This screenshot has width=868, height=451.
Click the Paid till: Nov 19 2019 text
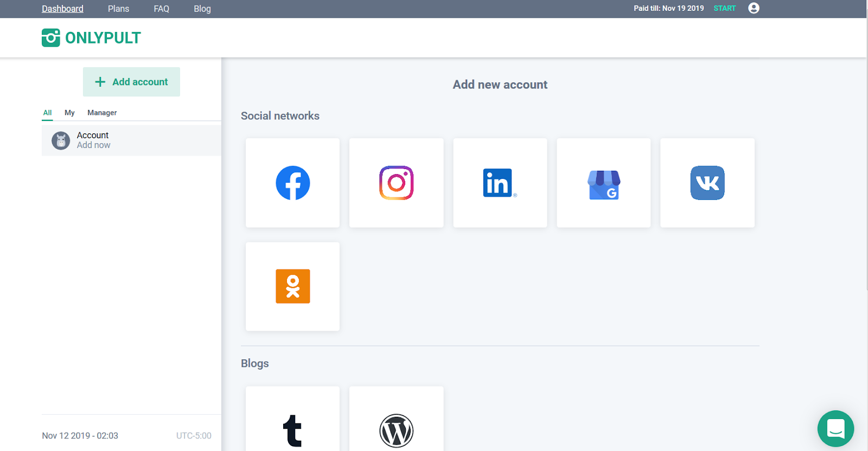coord(669,8)
